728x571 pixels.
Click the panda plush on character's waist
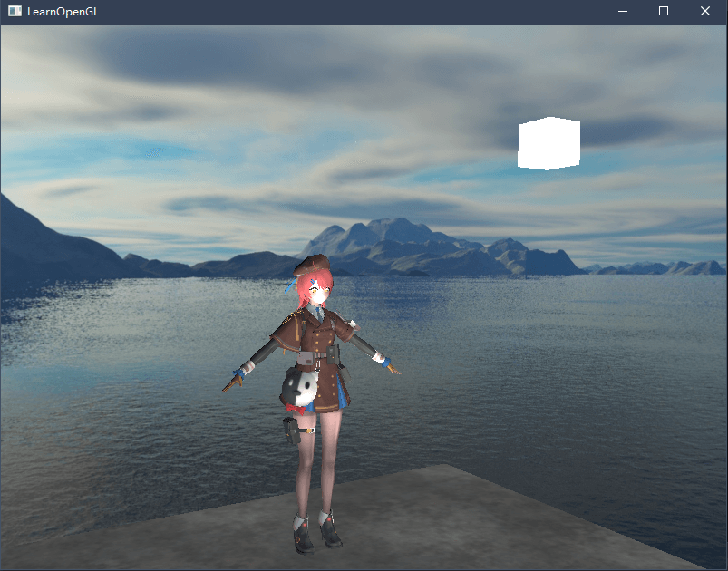point(299,387)
